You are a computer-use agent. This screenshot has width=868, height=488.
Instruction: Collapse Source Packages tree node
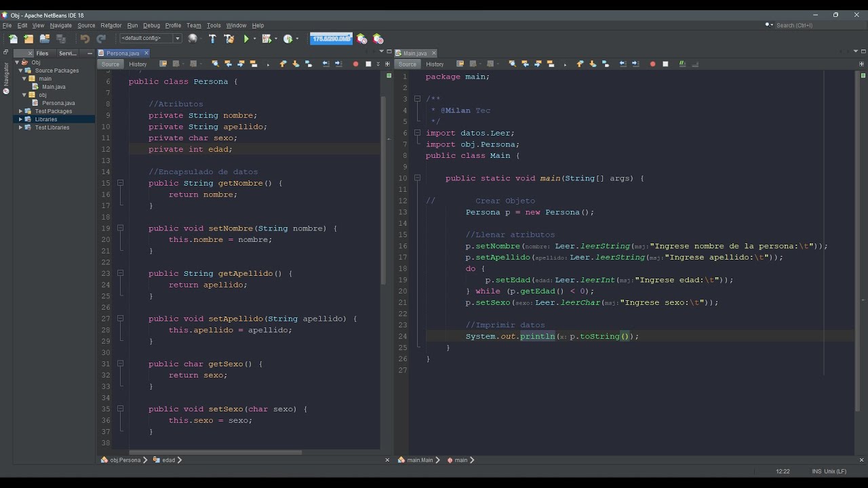21,70
